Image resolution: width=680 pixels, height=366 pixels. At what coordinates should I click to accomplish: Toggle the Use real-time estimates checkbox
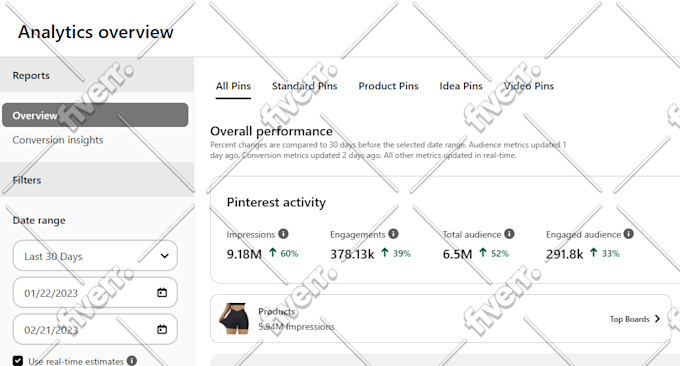point(18,361)
